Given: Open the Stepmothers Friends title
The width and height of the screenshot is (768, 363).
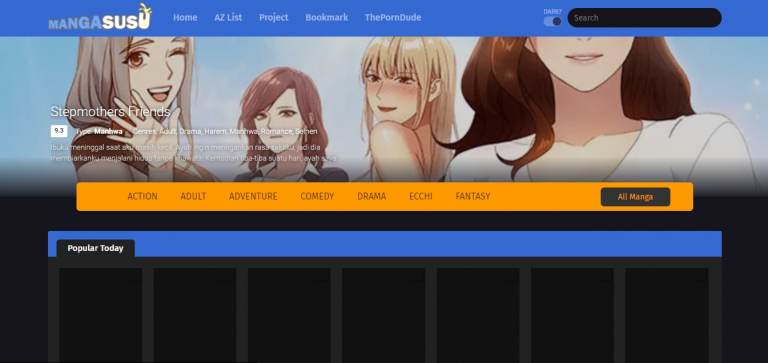Looking at the screenshot, I should point(110,112).
